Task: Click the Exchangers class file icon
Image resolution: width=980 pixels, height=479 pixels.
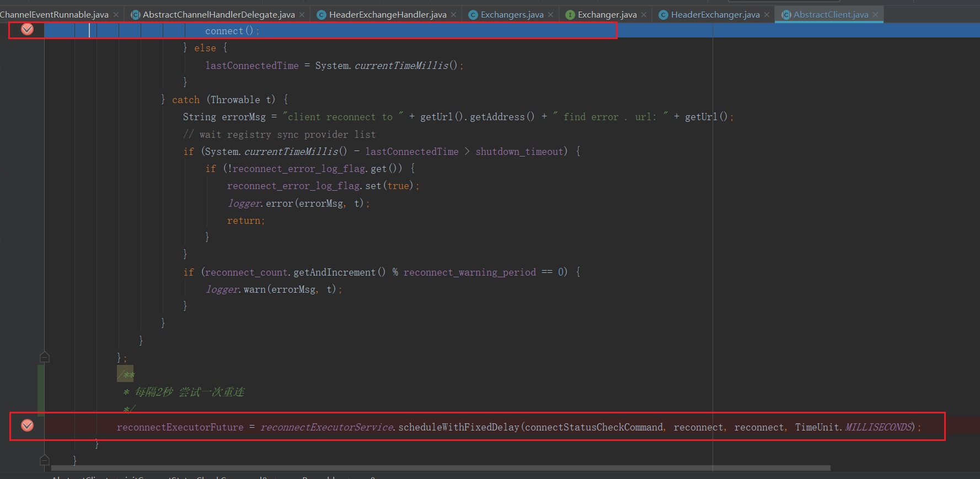Action: pyautogui.click(x=473, y=15)
